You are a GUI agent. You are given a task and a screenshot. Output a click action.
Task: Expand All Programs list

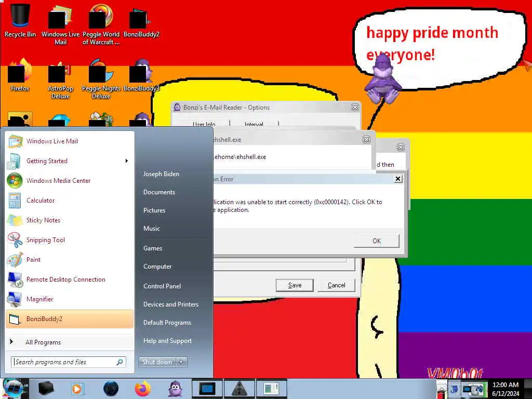(x=70, y=342)
